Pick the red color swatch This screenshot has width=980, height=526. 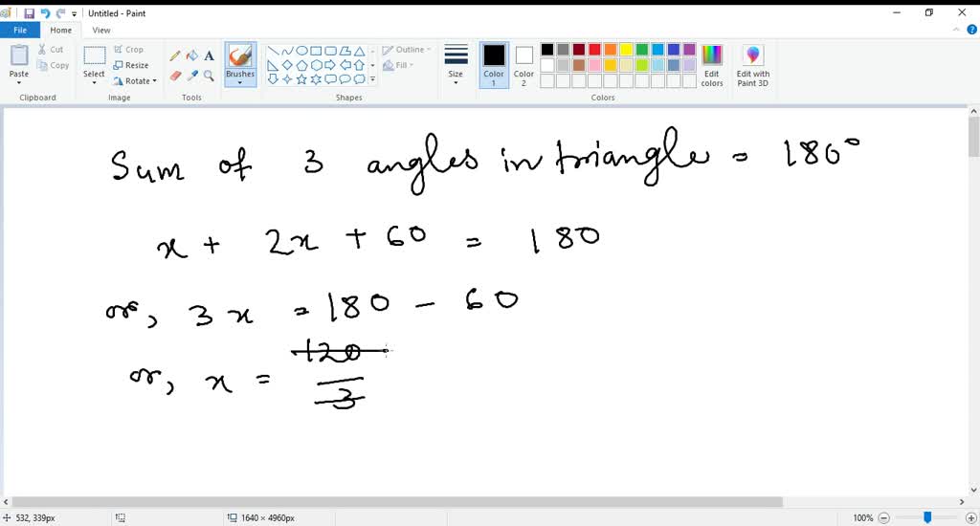[x=594, y=50]
